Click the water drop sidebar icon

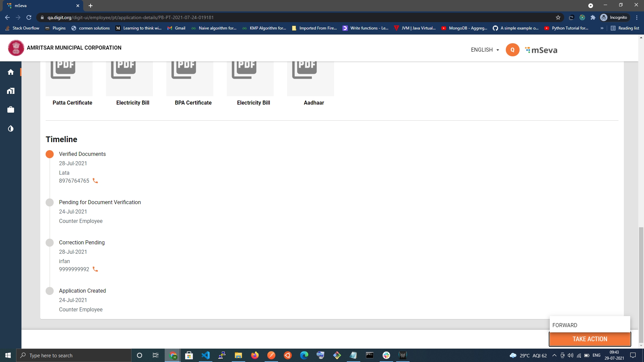coord(11,129)
